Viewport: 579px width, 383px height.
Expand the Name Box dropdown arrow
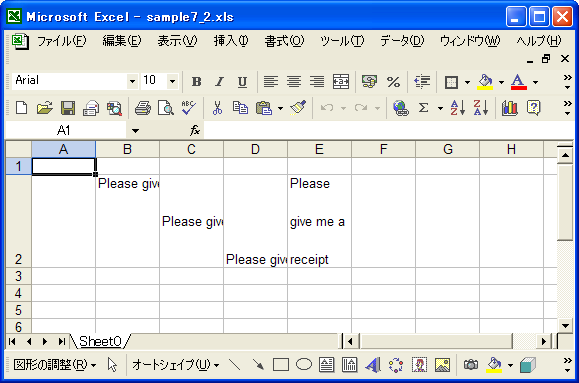(136, 130)
